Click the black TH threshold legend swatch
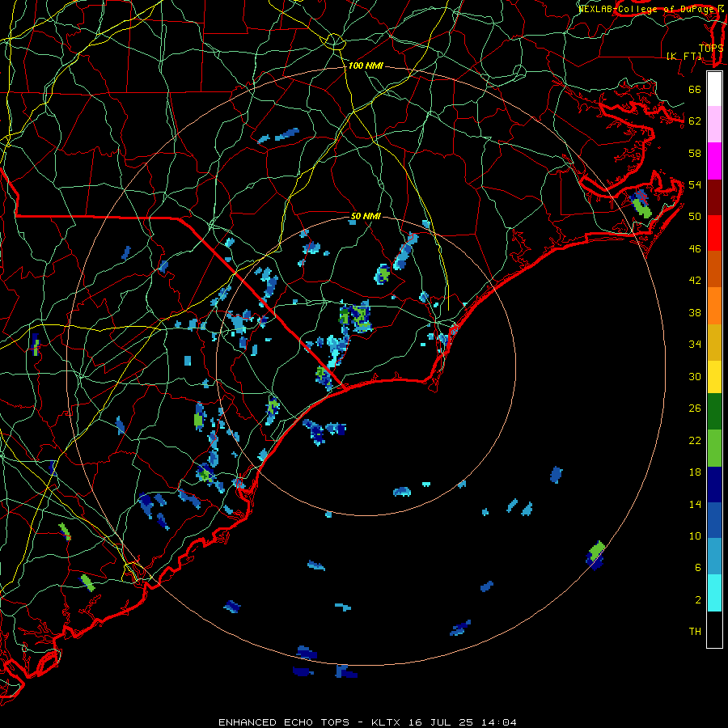 coord(714,629)
